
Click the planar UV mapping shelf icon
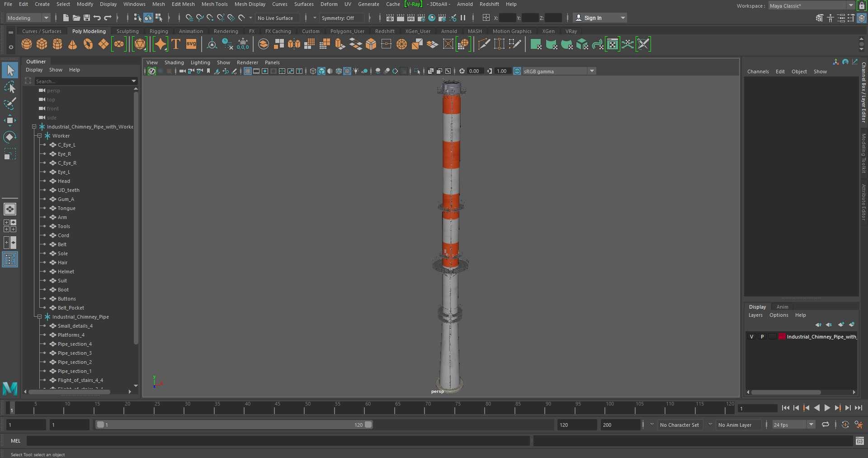[536, 44]
